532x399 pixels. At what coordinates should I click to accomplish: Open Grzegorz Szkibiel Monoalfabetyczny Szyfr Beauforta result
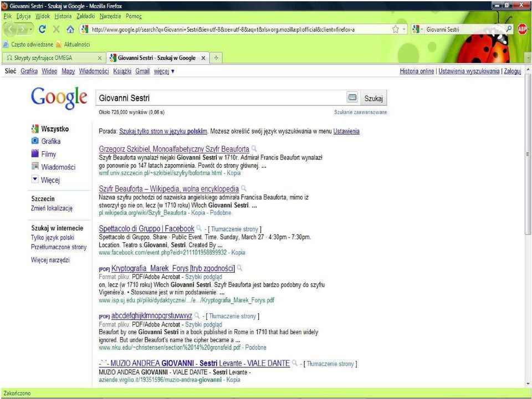point(174,149)
